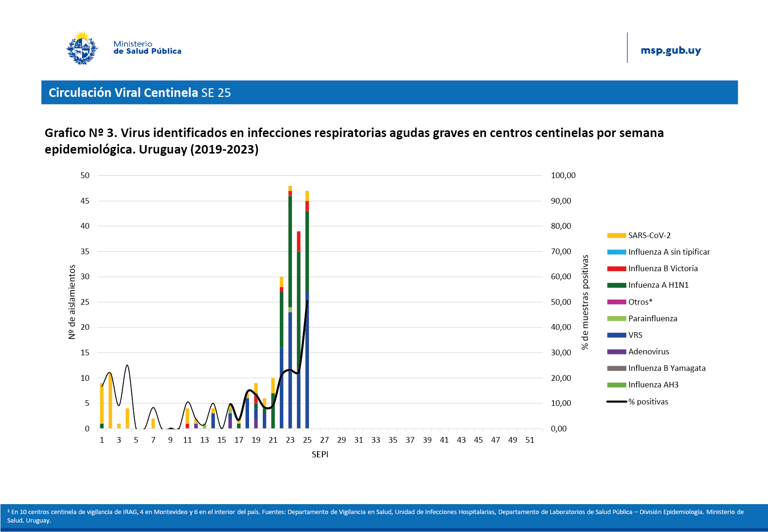Select the Adenovirus legend label

pos(648,352)
